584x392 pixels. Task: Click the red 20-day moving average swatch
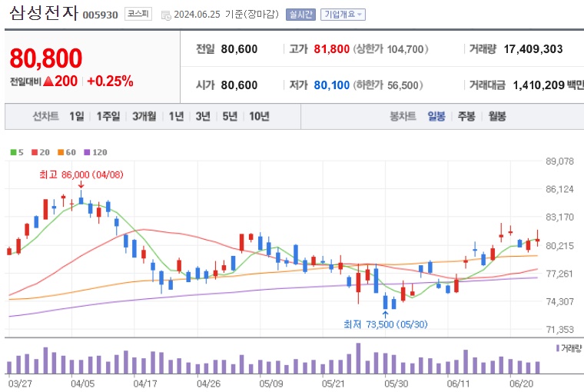pos(35,152)
